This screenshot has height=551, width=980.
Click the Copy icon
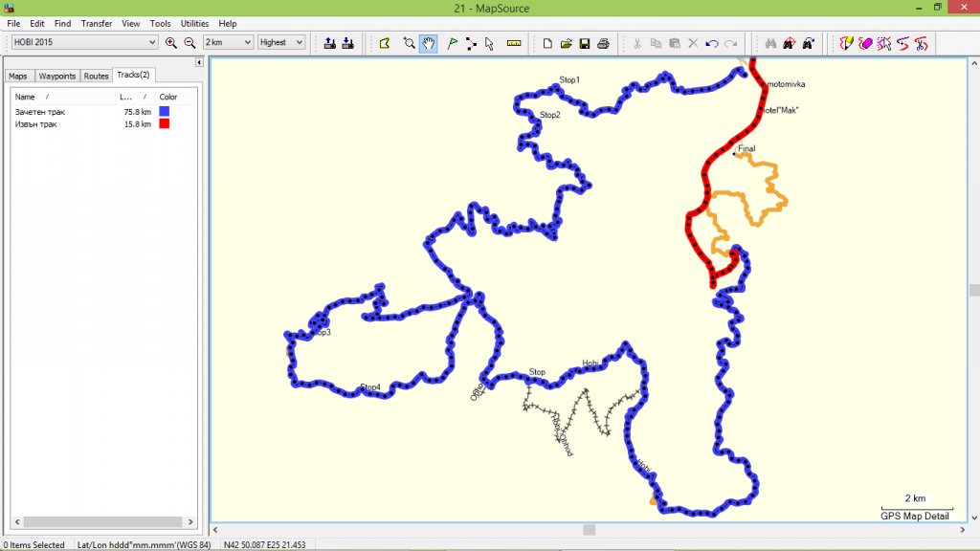(656, 43)
